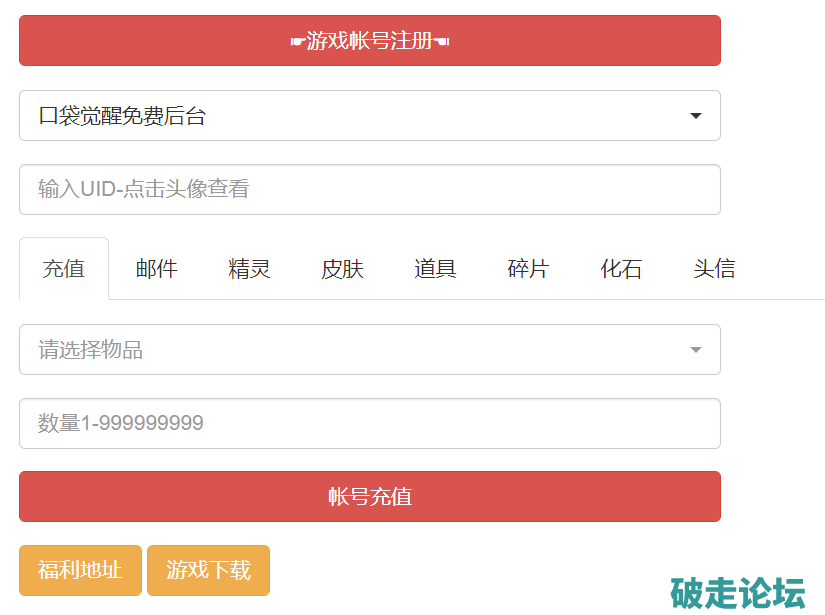Viewport: 825px width, 615px height.
Task: Click the 破走论坛 watermark logo
Action: pos(738,592)
